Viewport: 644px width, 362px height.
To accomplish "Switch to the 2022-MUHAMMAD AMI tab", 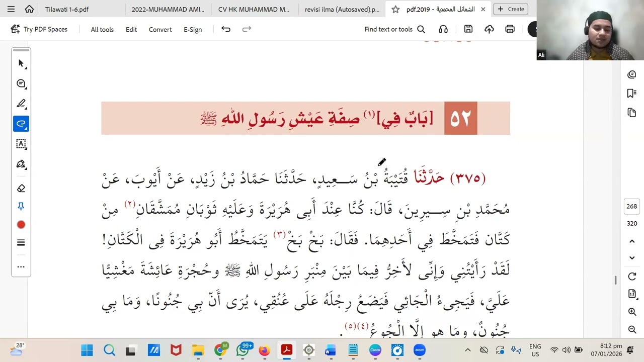I will tap(168, 9).
